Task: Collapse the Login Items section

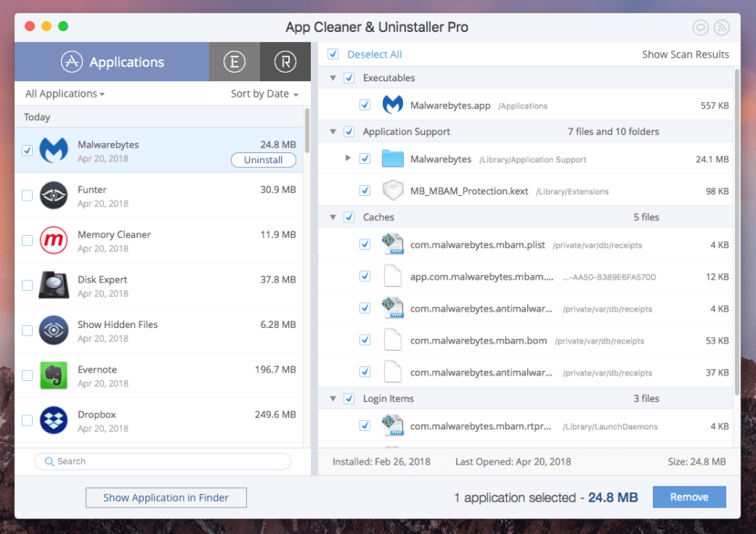Action: point(333,399)
